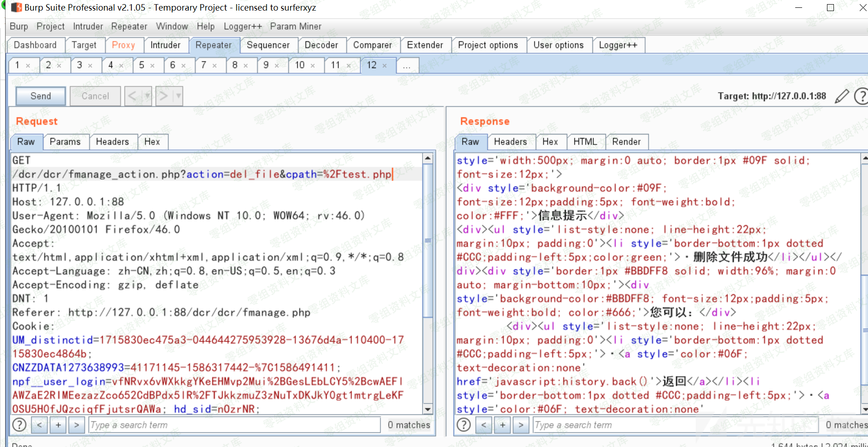
Task: Click the Param Miner menu
Action: (x=296, y=26)
